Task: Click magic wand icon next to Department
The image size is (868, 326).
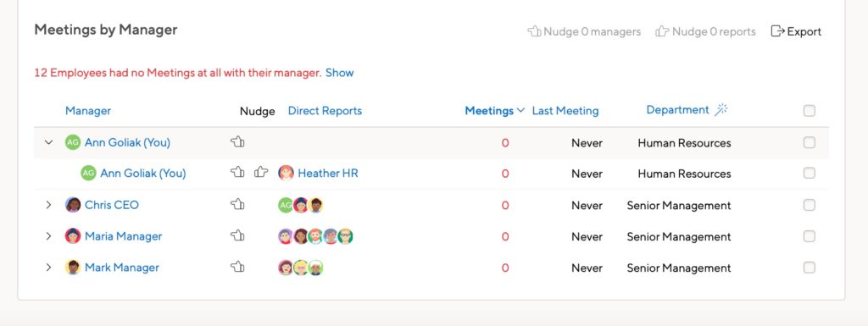Action: pyautogui.click(x=721, y=110)
